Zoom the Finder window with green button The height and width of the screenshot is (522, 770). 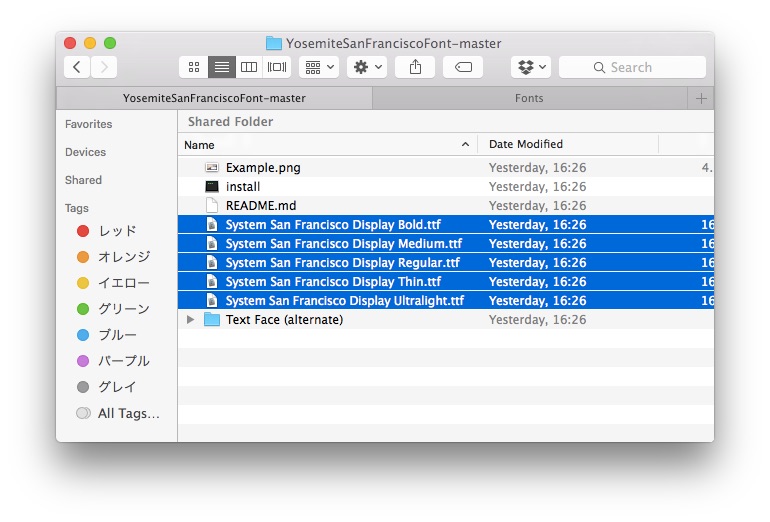pos(110,43)
